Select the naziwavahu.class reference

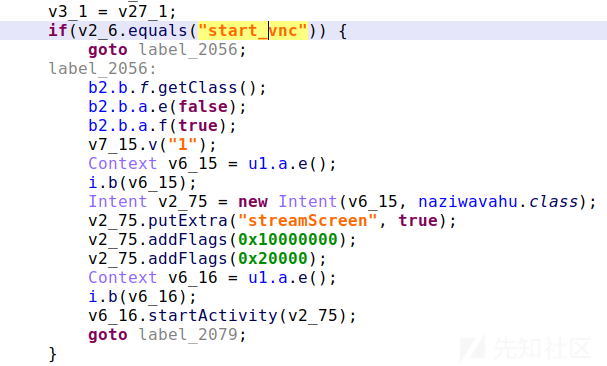497,201
